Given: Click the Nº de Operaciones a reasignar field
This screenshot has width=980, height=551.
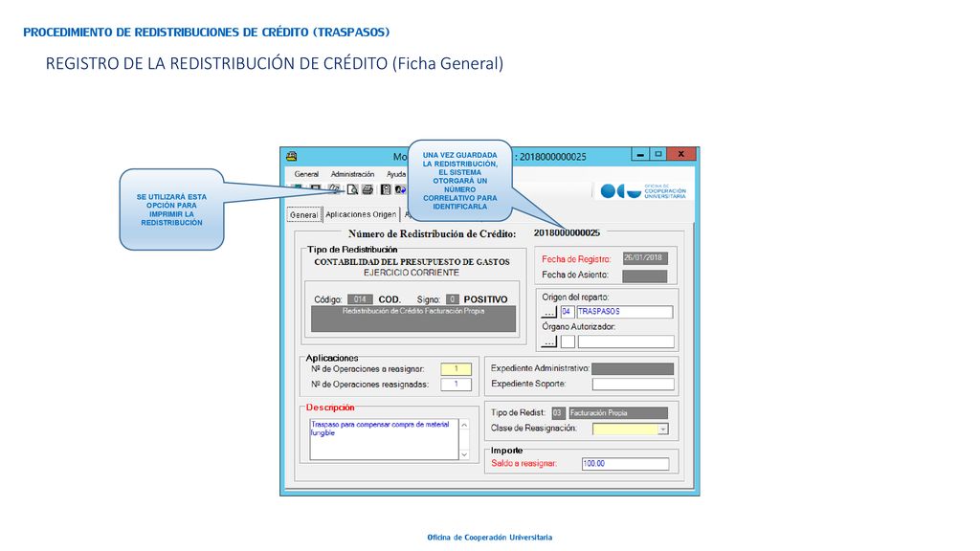Looking at the screenshot, I should (x=456, y=369).
